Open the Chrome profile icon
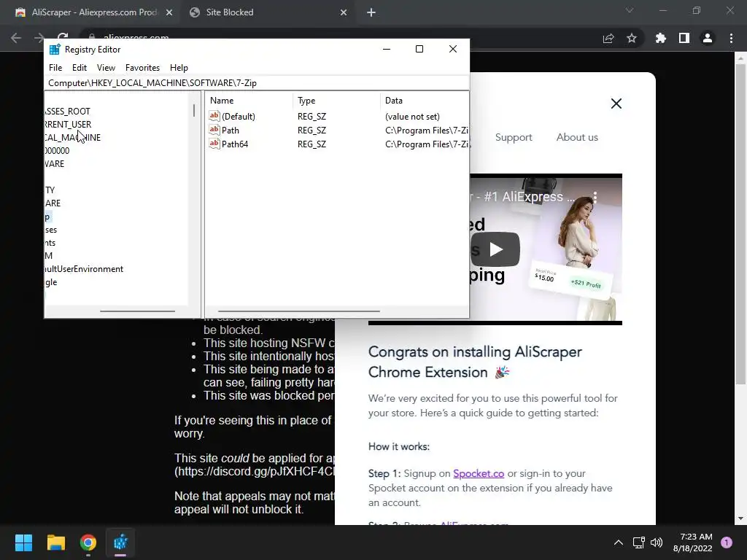This screenshot has height=560, width=747. tap(708, 38)
